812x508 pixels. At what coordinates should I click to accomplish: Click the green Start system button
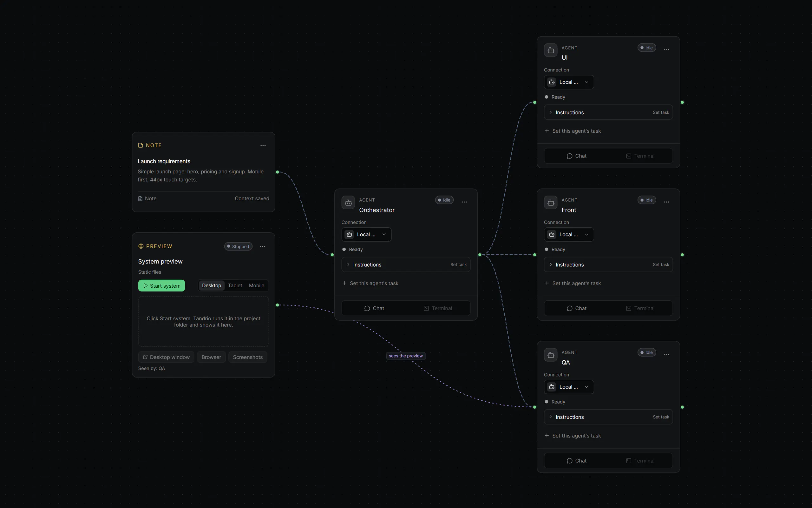tap(161, 285)
